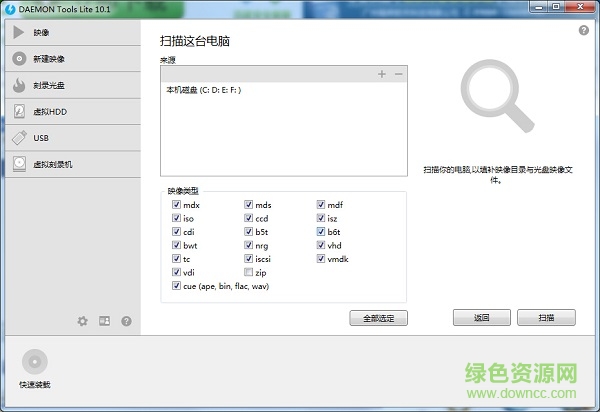Viewport: 600px width, 412px height.
Task: Open the USB tools icon
Action: (19, 138)
